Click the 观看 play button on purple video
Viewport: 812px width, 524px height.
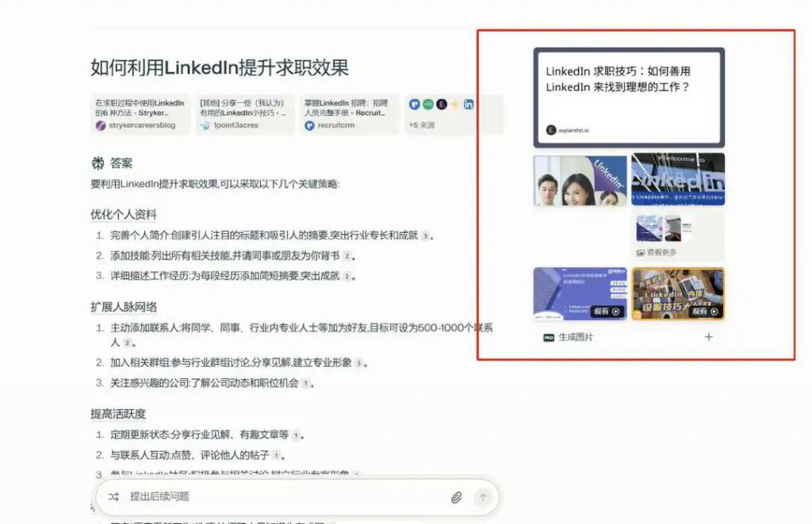tap(607, 312)
